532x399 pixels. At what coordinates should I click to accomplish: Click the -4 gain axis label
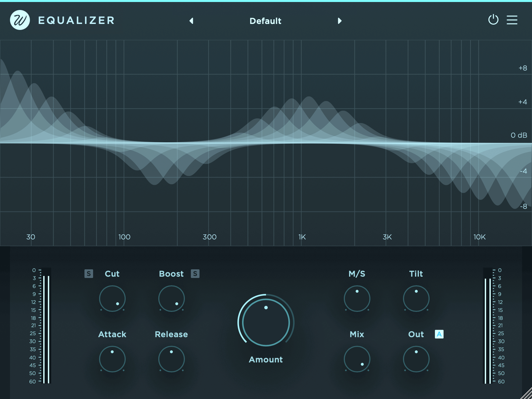coord(524,171)
